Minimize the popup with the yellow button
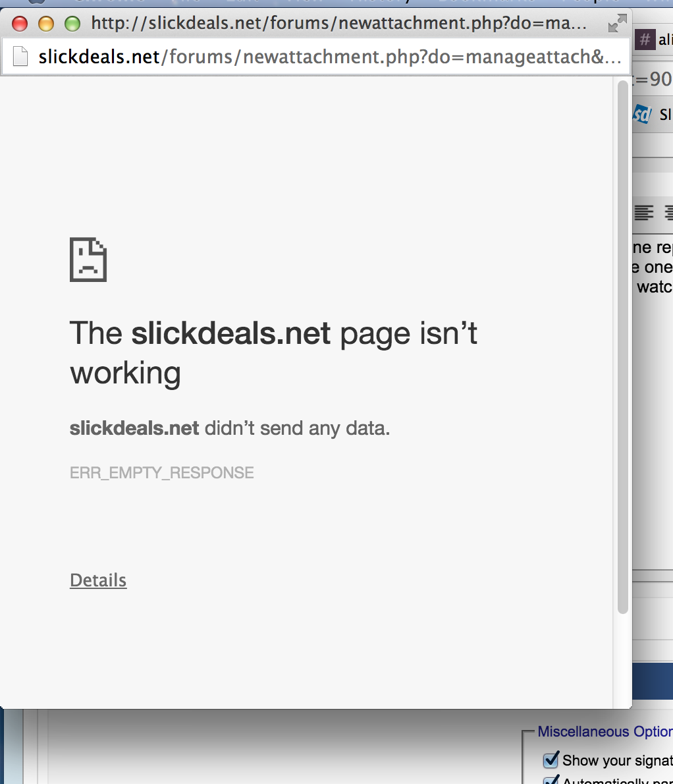Image resolution: width=673 pixels, height=784 pixels. [x=46, y=24]
